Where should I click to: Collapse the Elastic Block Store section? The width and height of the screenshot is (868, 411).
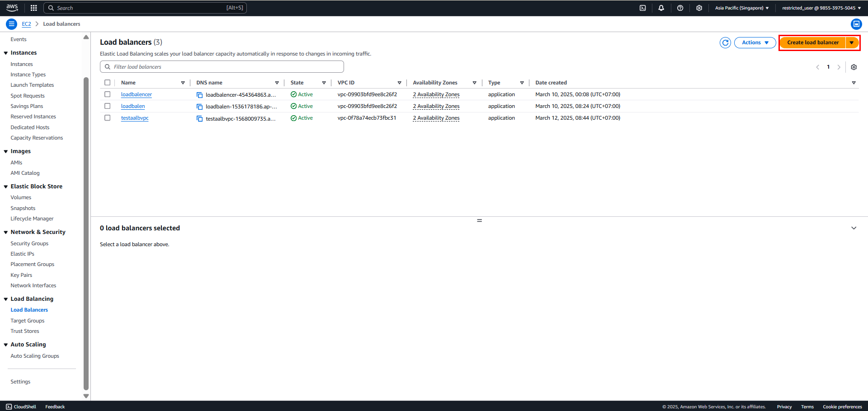pyautogui.click(x=6, y=187)
